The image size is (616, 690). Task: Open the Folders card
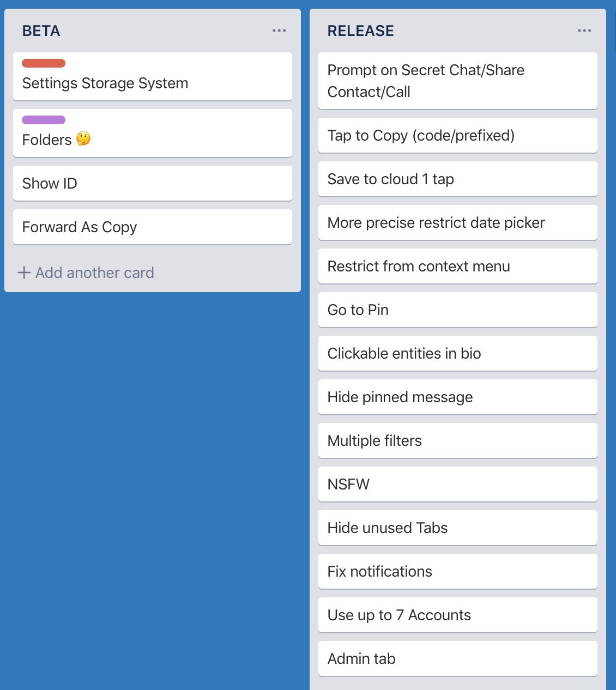(x=153, y=133)
